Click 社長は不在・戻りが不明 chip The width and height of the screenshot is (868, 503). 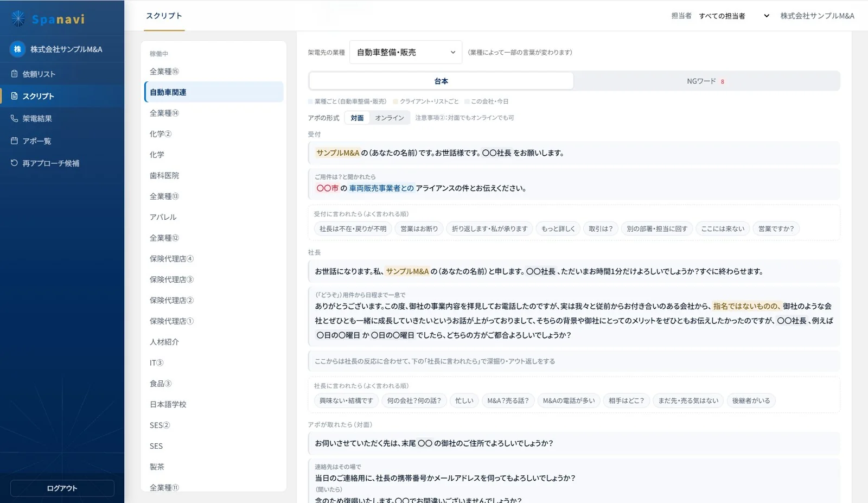coord(353,229)
